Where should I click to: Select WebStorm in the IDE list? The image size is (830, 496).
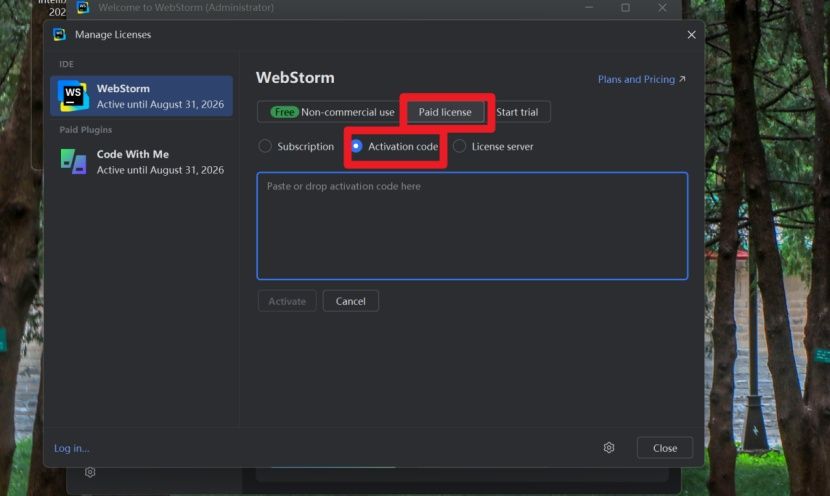click(x=141, y=96)
